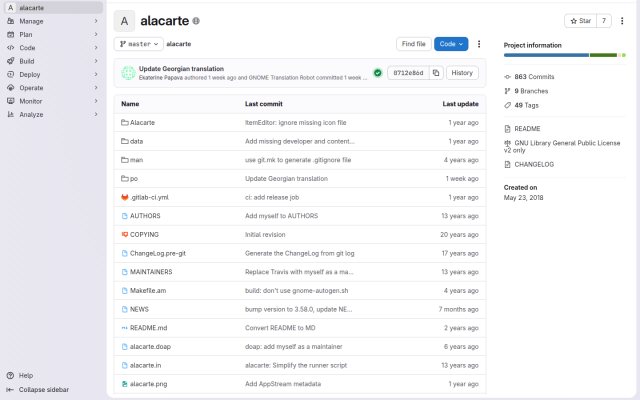Collapse the sidebar
This screenshot has width=640, height=400.
click(x=38, y=390)
